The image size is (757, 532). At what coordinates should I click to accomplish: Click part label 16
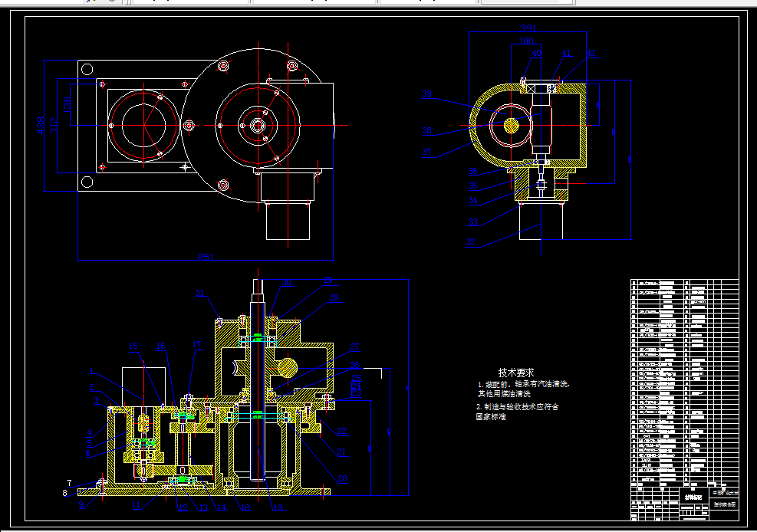161,346
